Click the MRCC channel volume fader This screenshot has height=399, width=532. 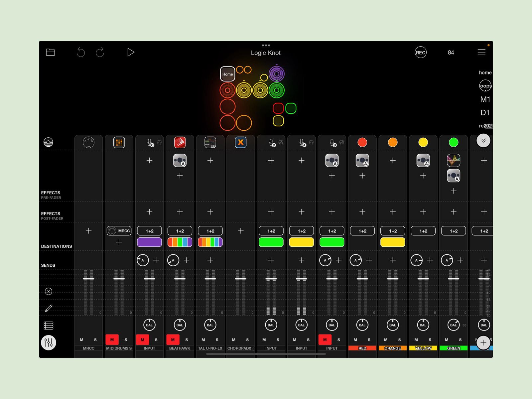pos(88,279)
